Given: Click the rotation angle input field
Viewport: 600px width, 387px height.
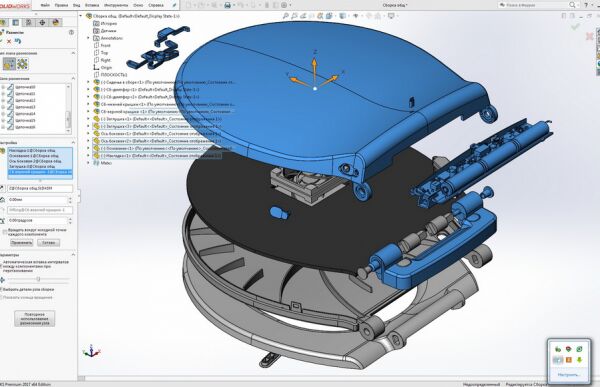Looking at the screenshot, I should click(37, 220).
